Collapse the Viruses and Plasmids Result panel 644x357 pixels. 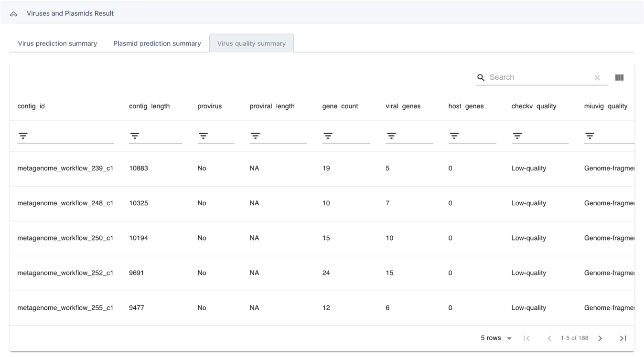pos(14,13)
